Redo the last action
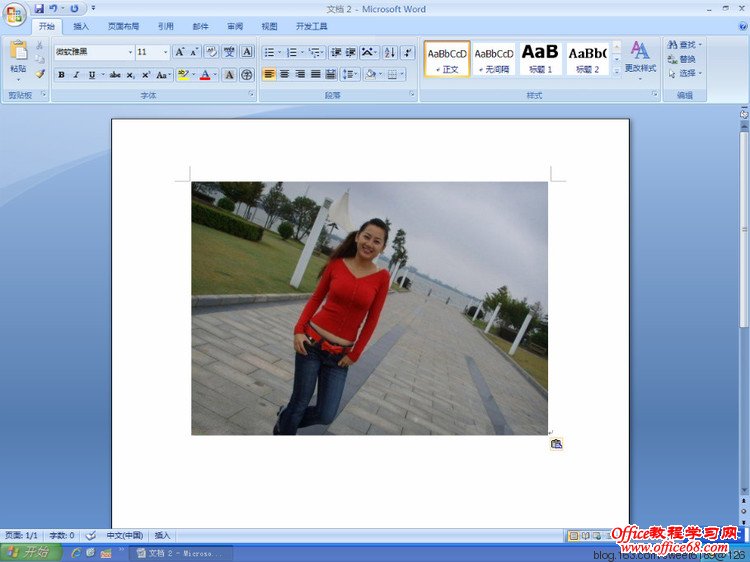 [74, 9]
